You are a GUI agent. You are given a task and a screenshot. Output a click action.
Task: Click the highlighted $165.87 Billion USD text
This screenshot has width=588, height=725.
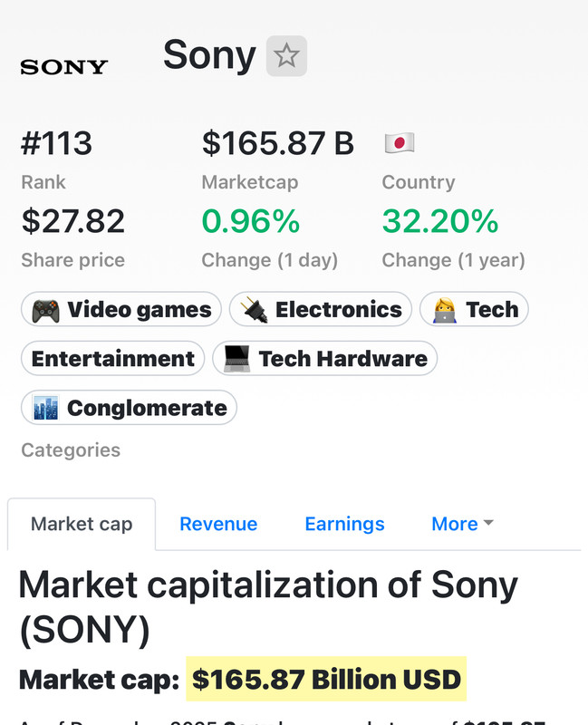(x=326, y=679)
